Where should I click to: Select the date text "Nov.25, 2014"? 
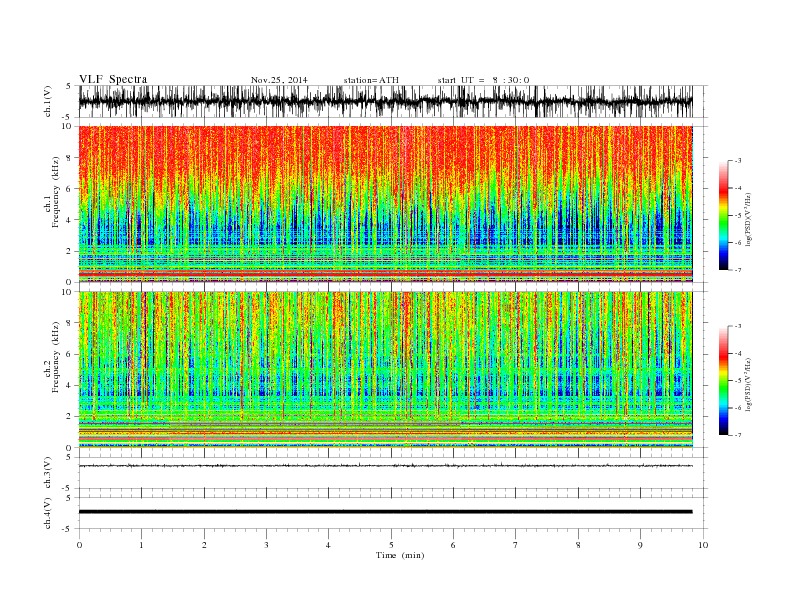[x=279, y=80]
